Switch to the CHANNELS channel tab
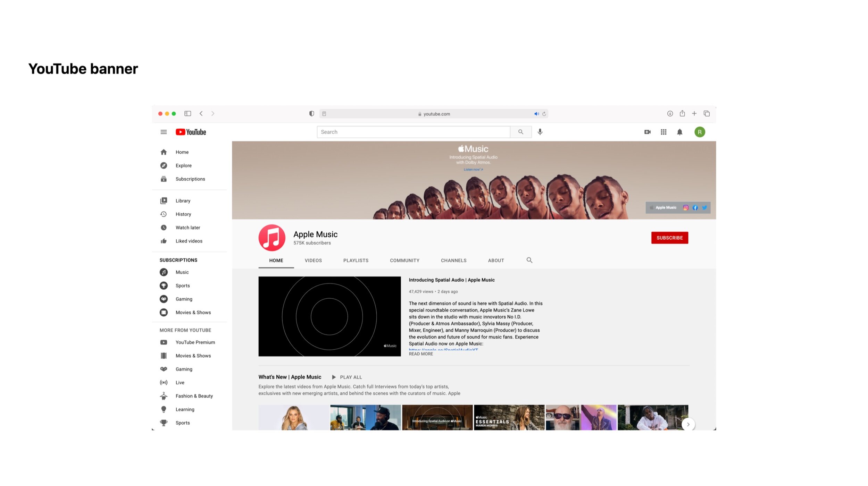 [x=453, y=261]
